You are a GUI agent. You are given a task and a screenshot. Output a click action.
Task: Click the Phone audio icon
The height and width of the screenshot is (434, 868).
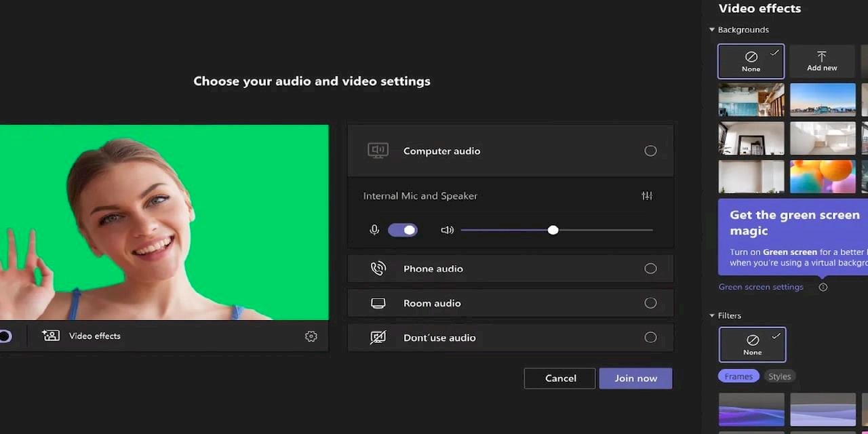[x=378, y=269]
